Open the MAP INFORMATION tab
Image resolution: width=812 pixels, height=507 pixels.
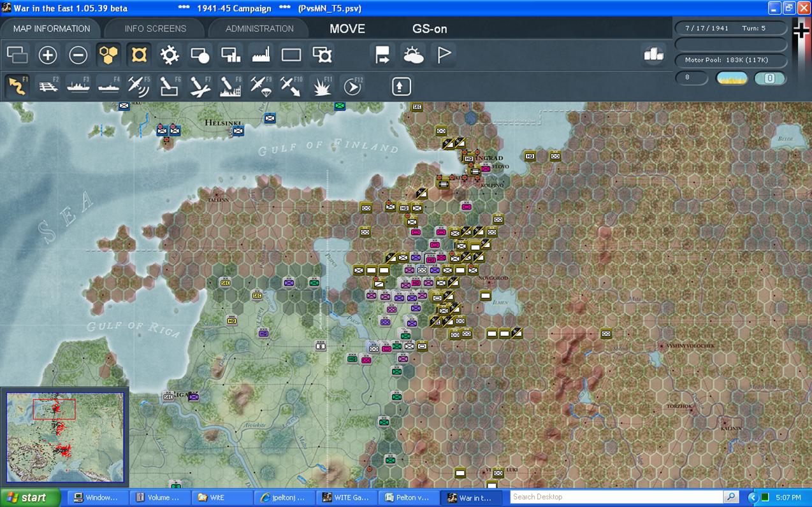coord(52,29)
